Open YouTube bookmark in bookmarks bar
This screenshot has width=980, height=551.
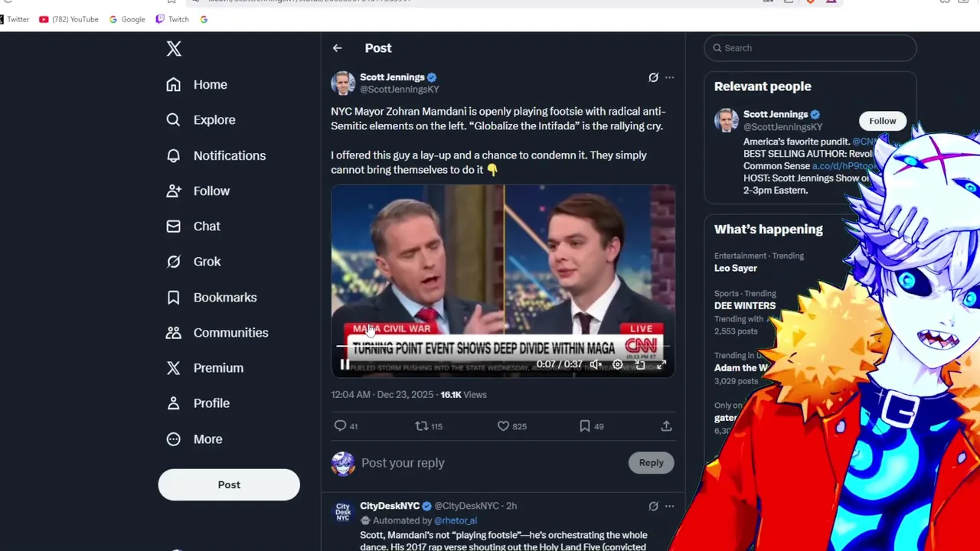point(69,19)
